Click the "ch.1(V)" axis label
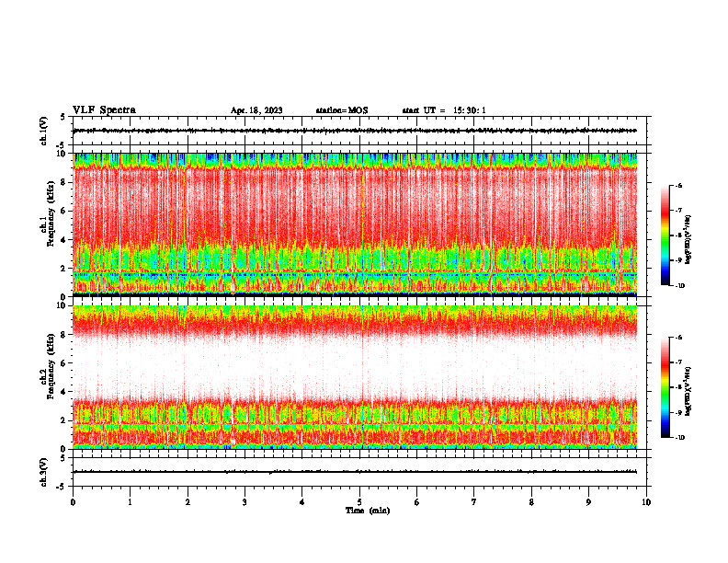The width and height of the screenshot is (728, 563). (x=43, y=131)
